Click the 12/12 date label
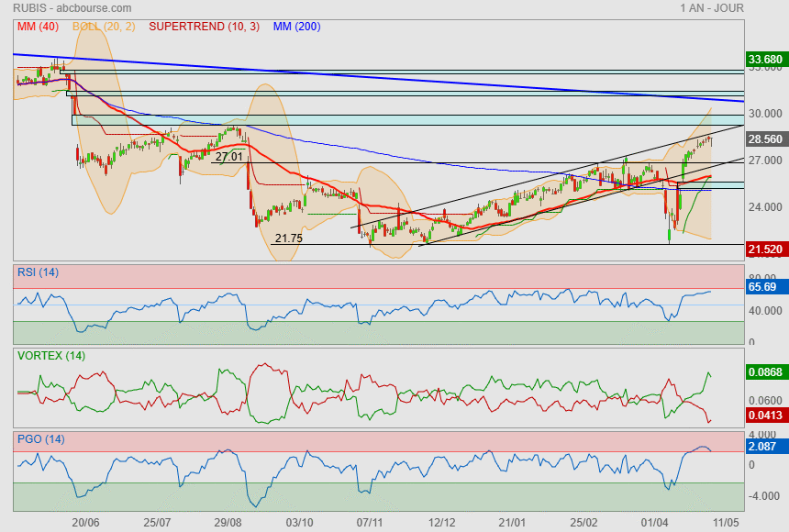 441,523
